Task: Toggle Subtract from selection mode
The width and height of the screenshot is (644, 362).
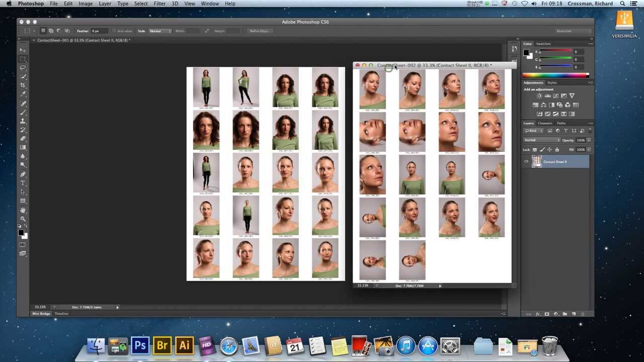Action: [59, 31]
